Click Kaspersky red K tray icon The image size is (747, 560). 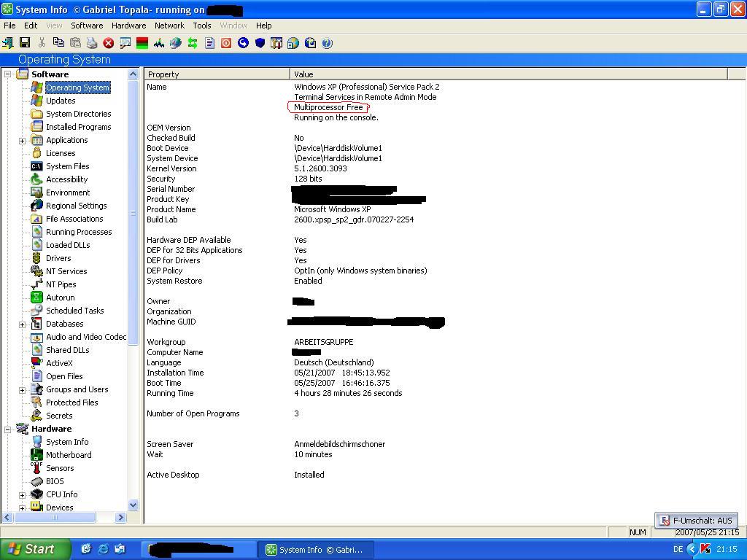tap(705, 549)
